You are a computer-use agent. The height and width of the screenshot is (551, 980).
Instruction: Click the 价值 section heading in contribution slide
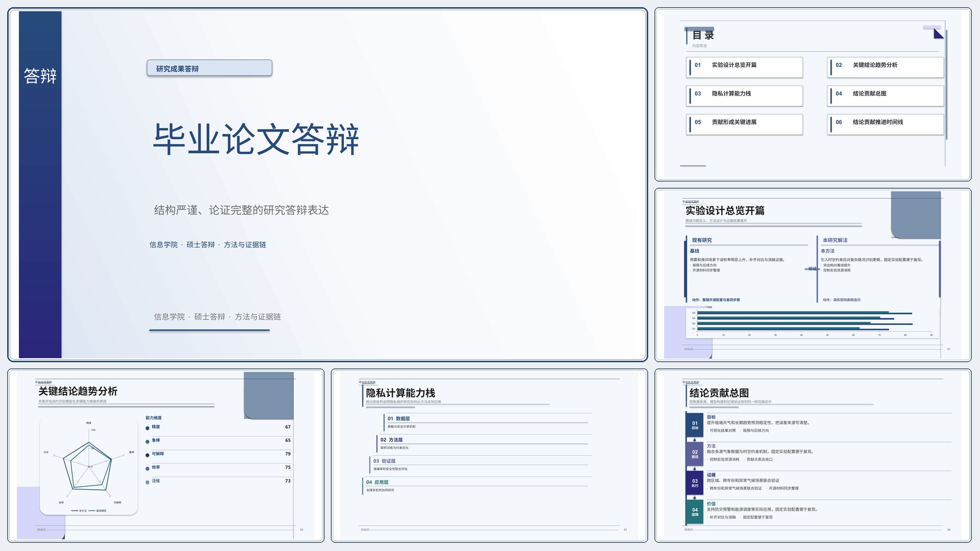coord(711,504)
